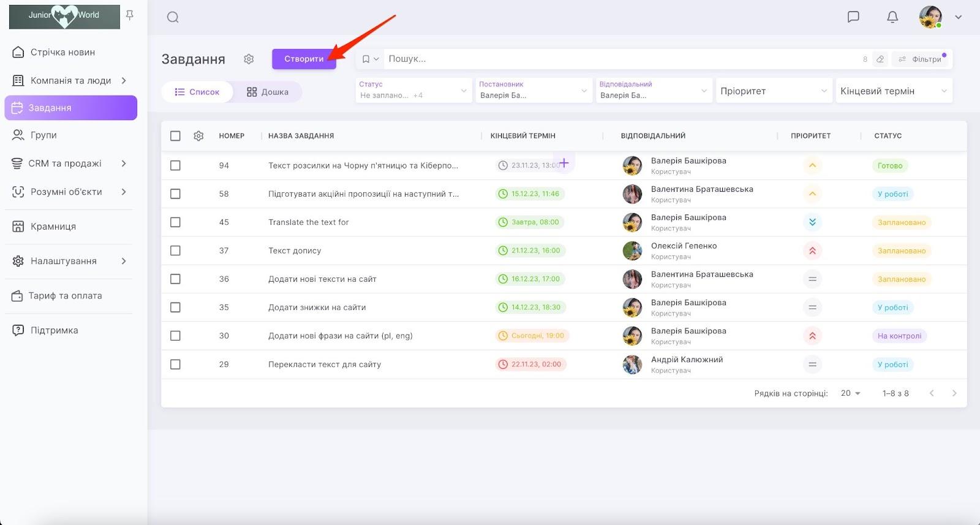Tick the checkbox for task 94
980x525 pixels.
[x=175, y=165]
